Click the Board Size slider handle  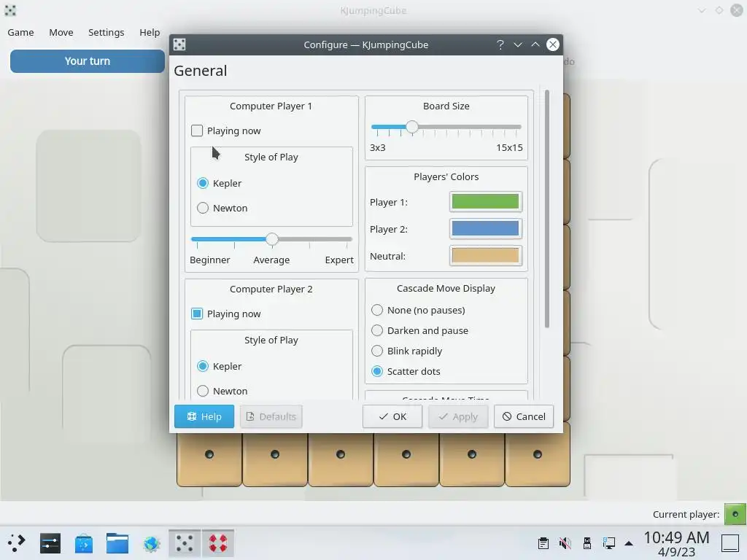point(412,127)
